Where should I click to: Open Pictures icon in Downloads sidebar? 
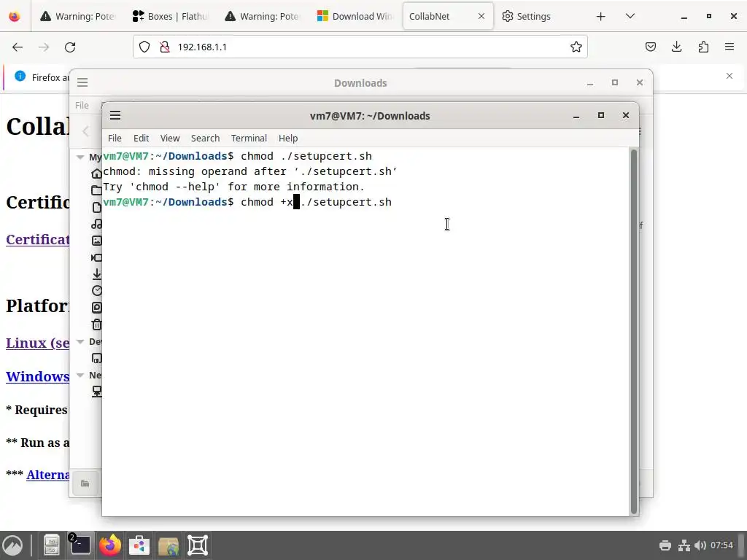click(97, 241)
